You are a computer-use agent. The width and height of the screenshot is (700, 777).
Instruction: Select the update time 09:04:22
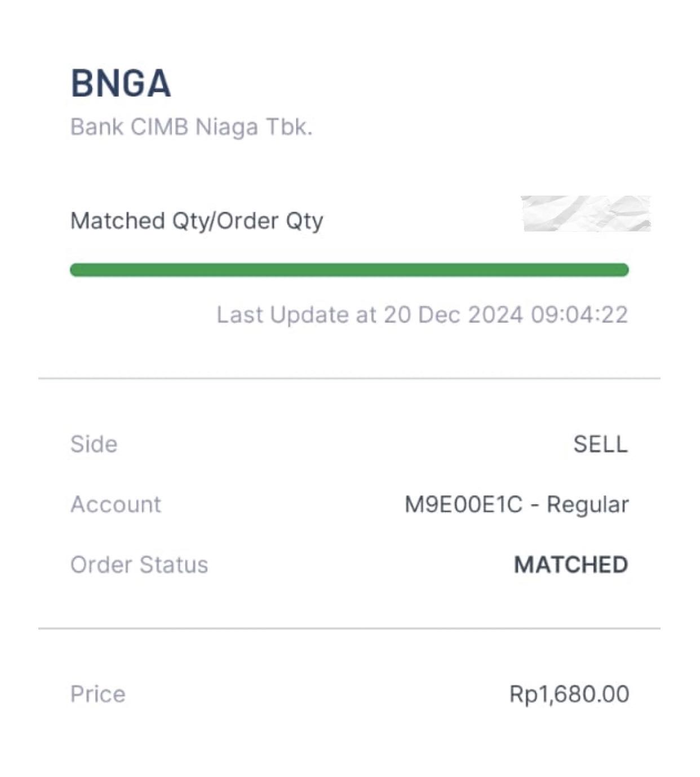pos(579,315)
